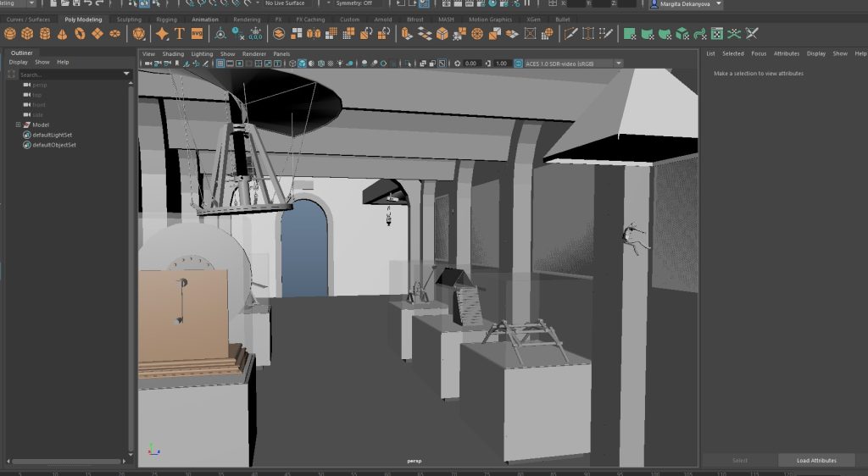Image resolution: width=868 pixels, height=476 pixels.
Task: Open the ACES 1.0 SDR-video view transform dropdown
Action: pyautogui.click(x=573, y=64)
